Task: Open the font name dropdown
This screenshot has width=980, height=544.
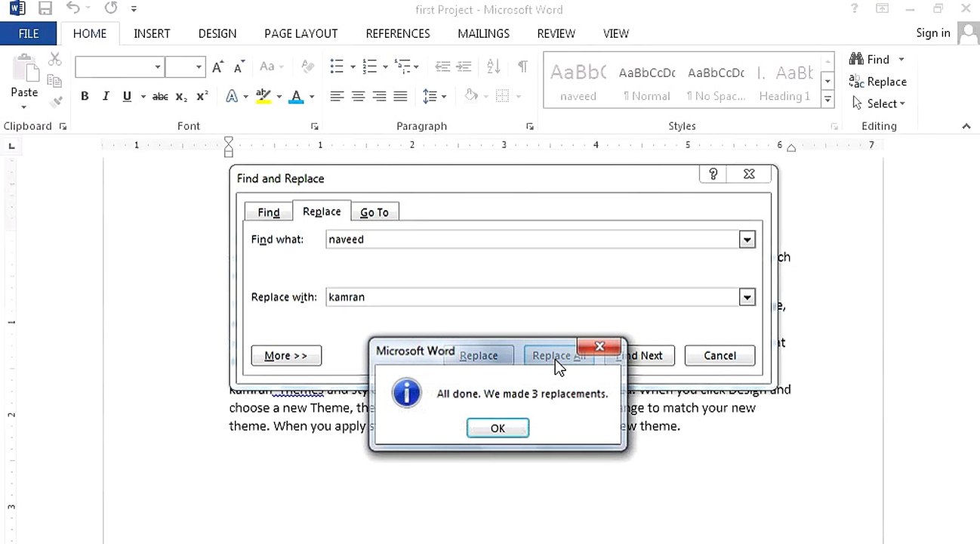Action: [x=158, y=67]
